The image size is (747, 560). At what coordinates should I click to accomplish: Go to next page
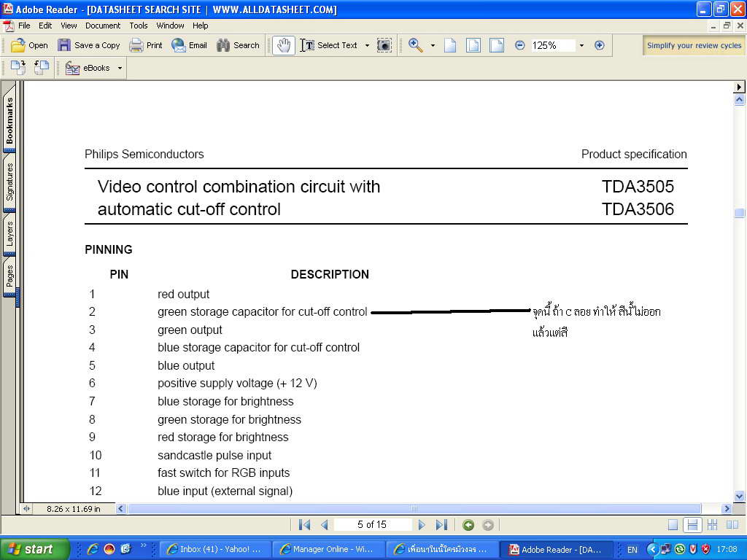[421, 525]
